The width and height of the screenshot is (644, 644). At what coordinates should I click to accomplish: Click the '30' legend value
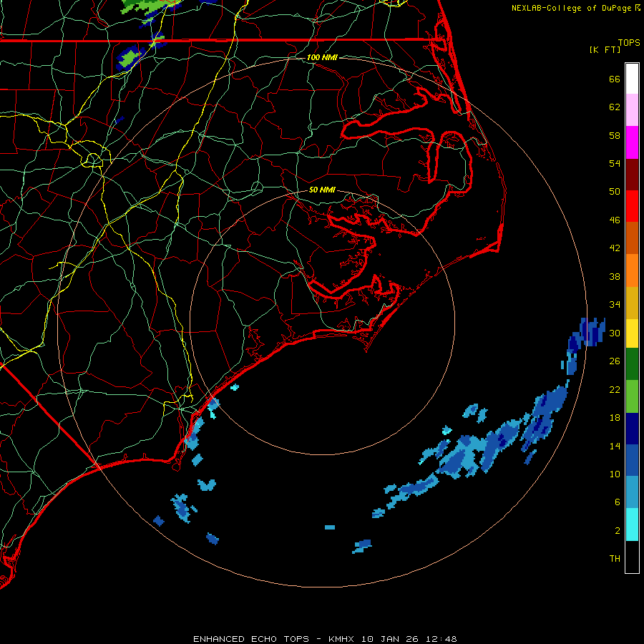(615, 333)
